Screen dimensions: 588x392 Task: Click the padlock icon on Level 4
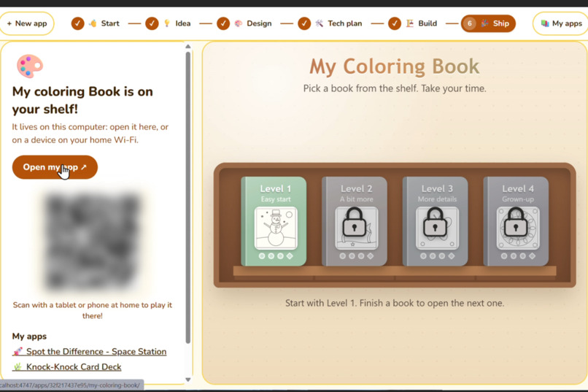pyautogui.click(x=516, y=223)
